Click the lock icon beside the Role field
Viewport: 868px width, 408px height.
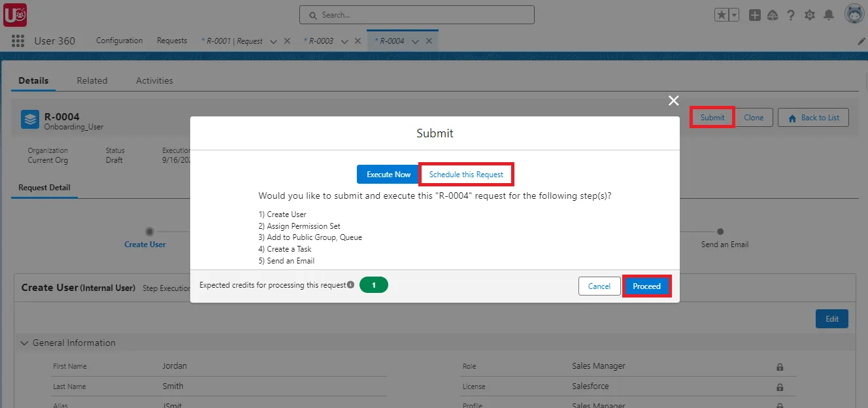coord(780,366)
